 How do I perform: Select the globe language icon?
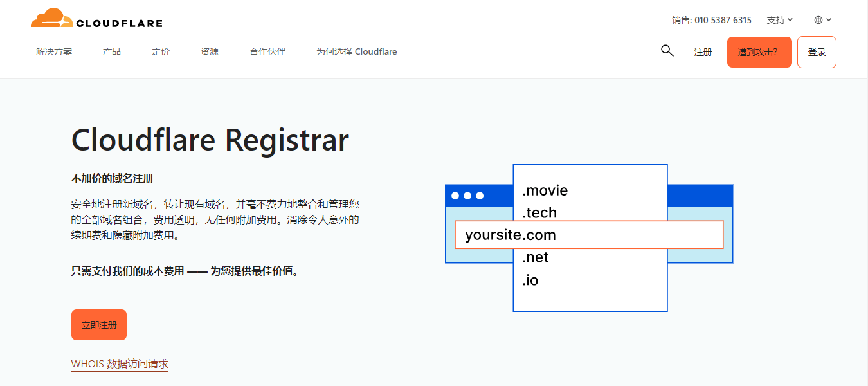818,19
